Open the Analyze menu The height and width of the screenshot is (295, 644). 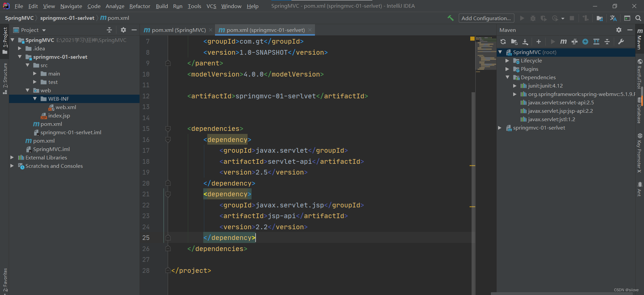pyautogui.click(x=115, y=6)
